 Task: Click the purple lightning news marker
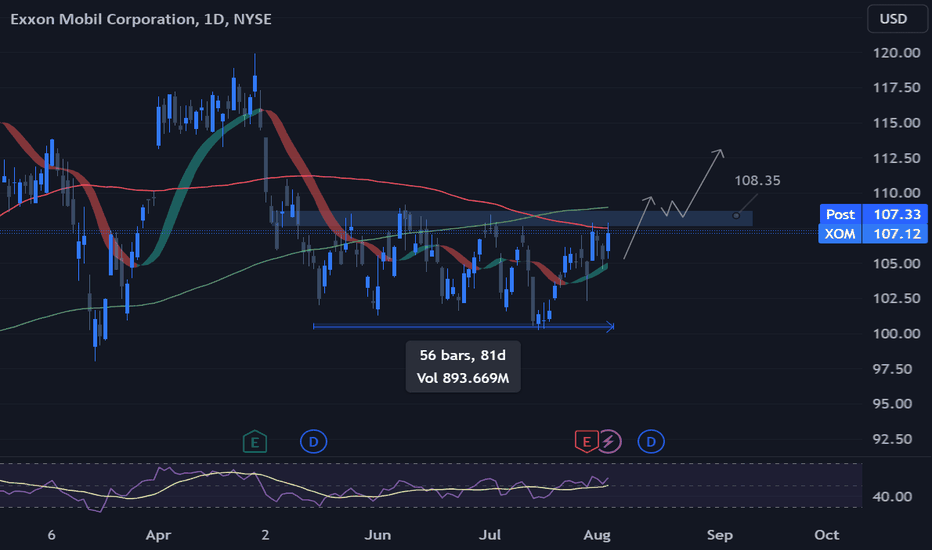(x=609, y=442)
